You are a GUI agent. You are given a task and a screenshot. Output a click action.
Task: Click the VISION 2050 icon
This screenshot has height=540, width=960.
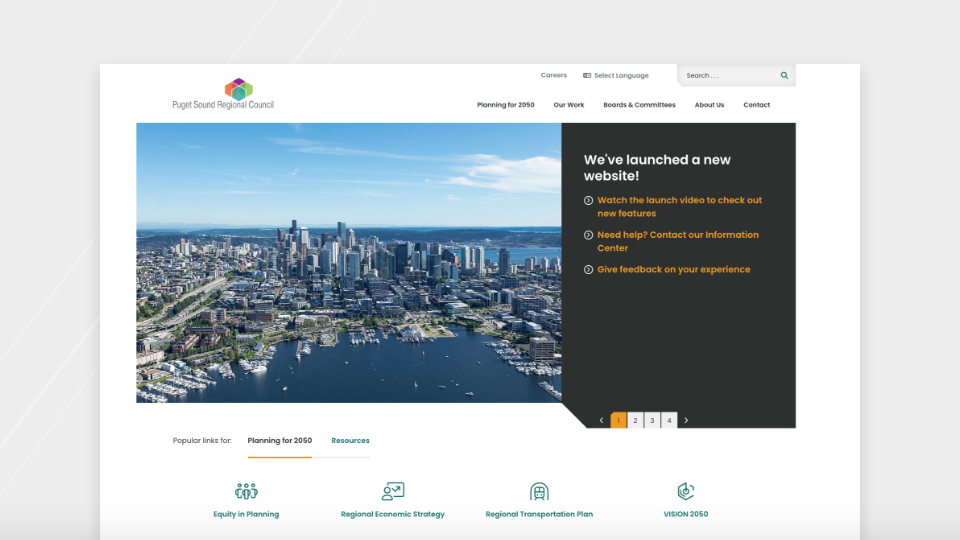(686, 491)
